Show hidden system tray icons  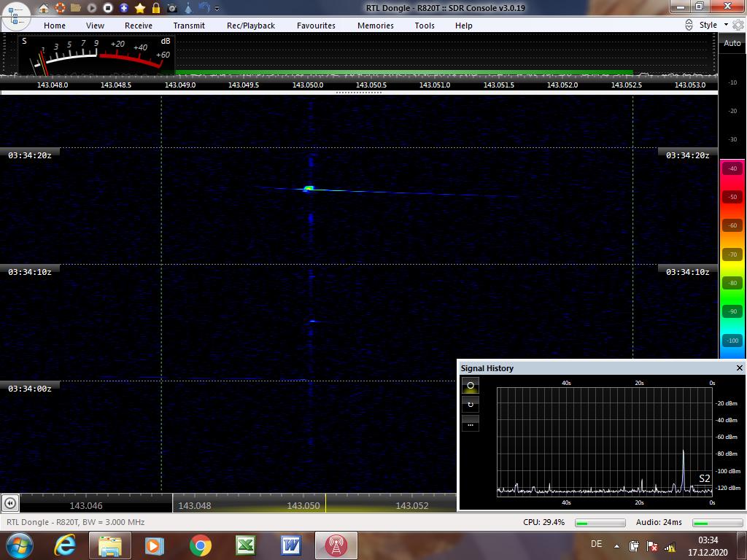tap(617, 546)
